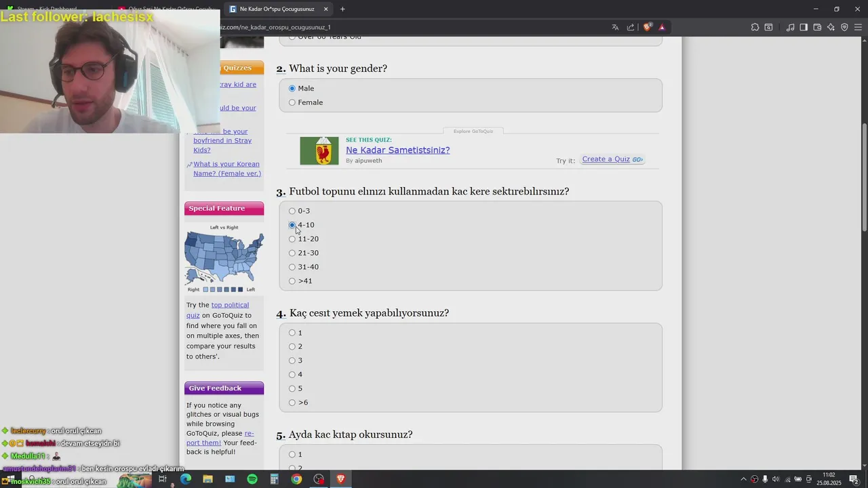Image resolution: width=868 pixels, height=488 pixels.
Task: Open Brave Shields lion icon
Action: (647, 27)
